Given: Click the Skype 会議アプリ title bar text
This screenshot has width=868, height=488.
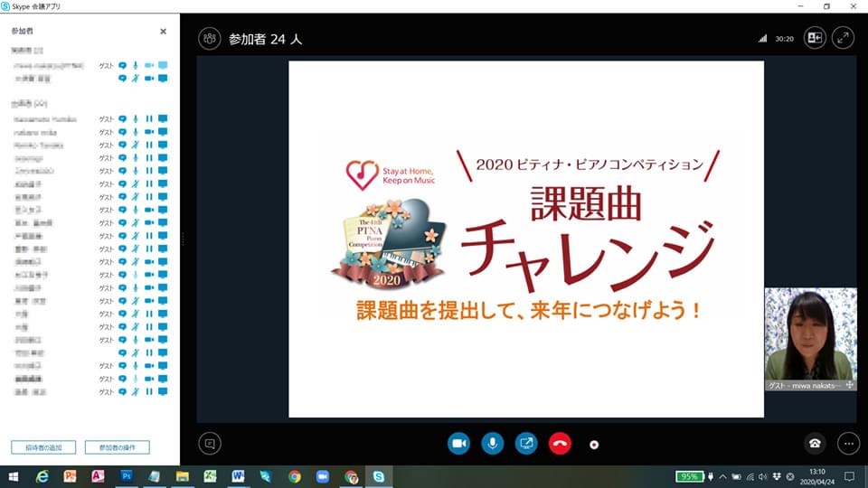Looking at the screenshot, I should pyautogui.click(x=36, y=6).
